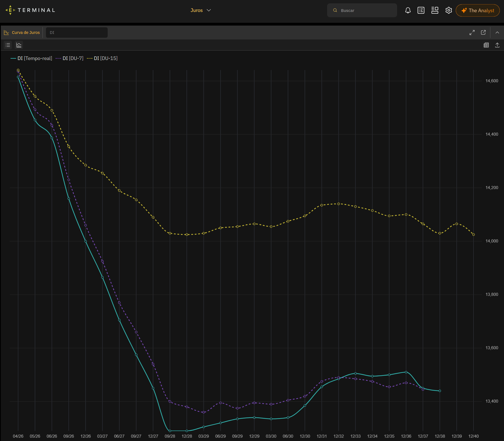Click Tempo-real last point at 12/38

[440, 391]
